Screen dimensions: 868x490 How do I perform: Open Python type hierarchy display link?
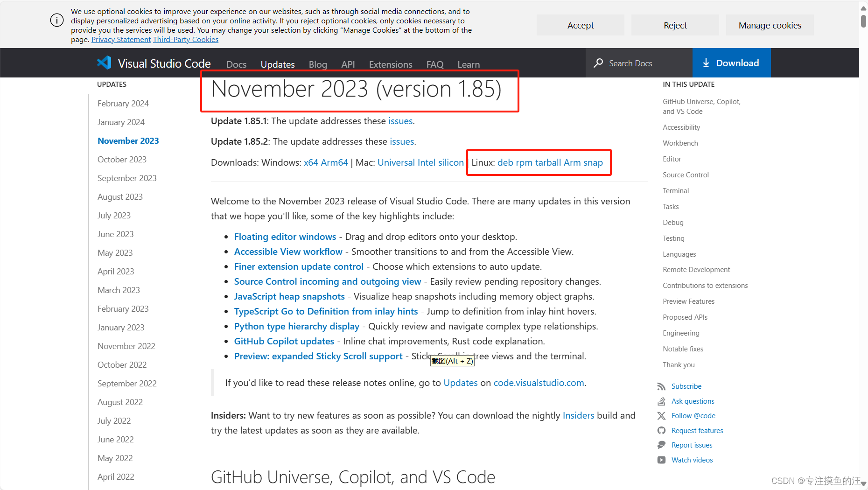tap(297, 326)
